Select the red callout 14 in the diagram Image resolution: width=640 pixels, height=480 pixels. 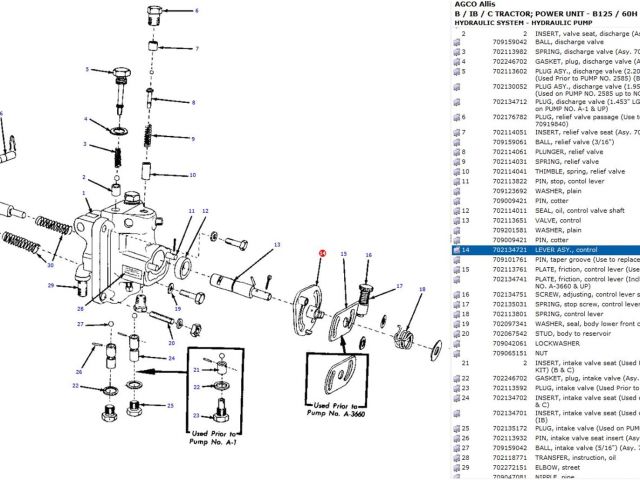coord(322,255)
